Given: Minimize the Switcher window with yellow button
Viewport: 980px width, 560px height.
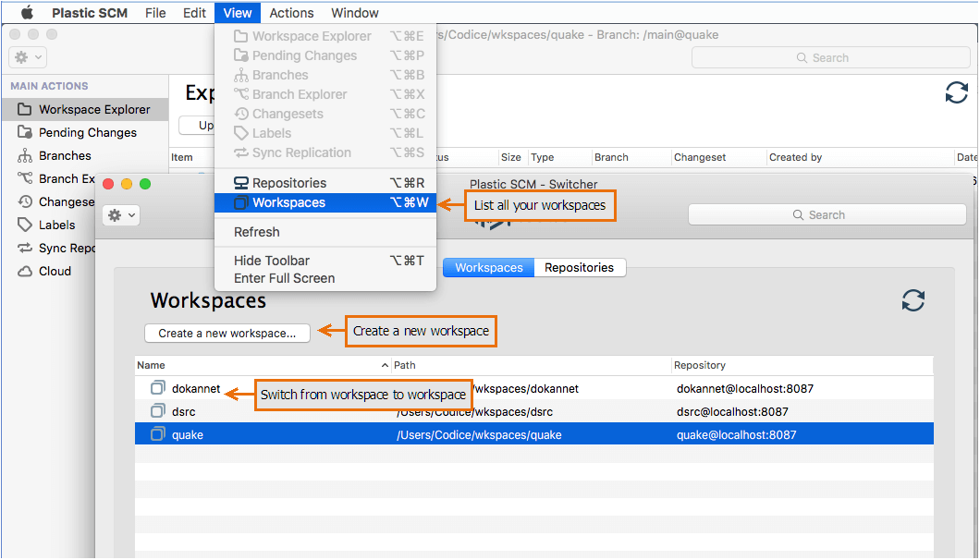Looking at the screenshot, I should pyautogui.click(x=127, y=184).
